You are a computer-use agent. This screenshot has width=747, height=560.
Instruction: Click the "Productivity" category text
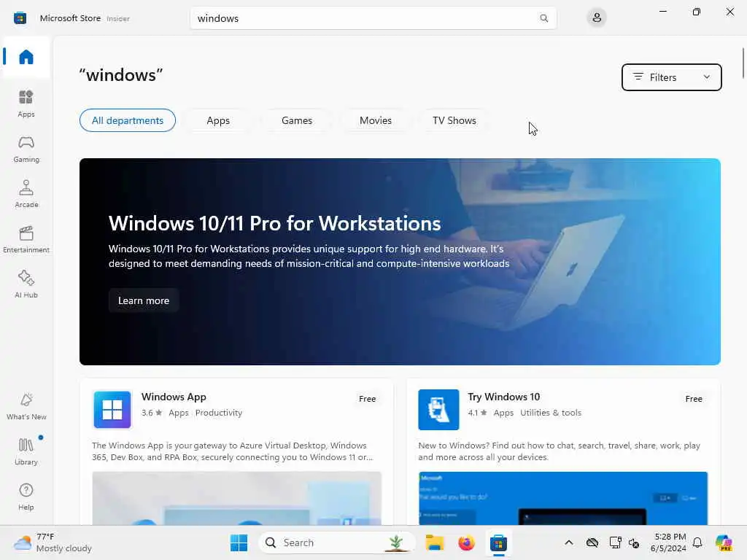(219, 413)
